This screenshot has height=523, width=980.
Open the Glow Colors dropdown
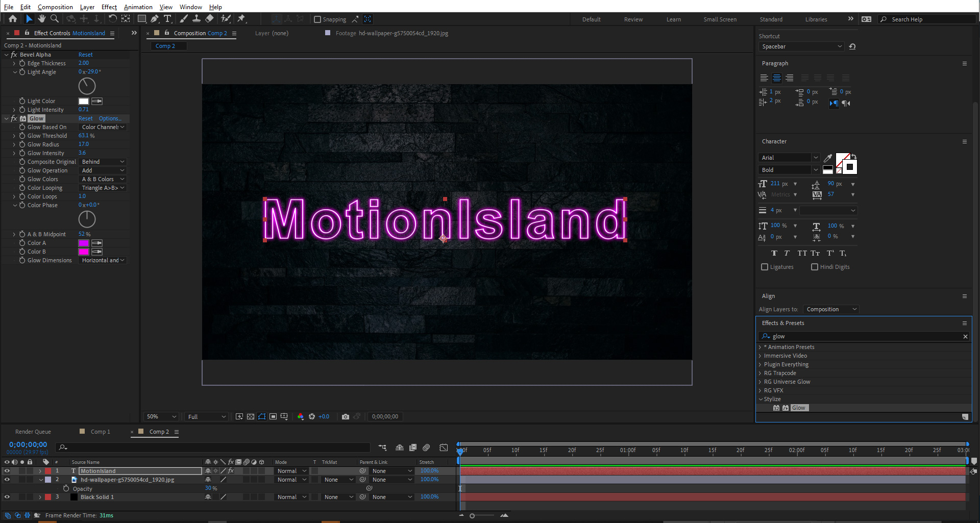(x=103, y=179)
